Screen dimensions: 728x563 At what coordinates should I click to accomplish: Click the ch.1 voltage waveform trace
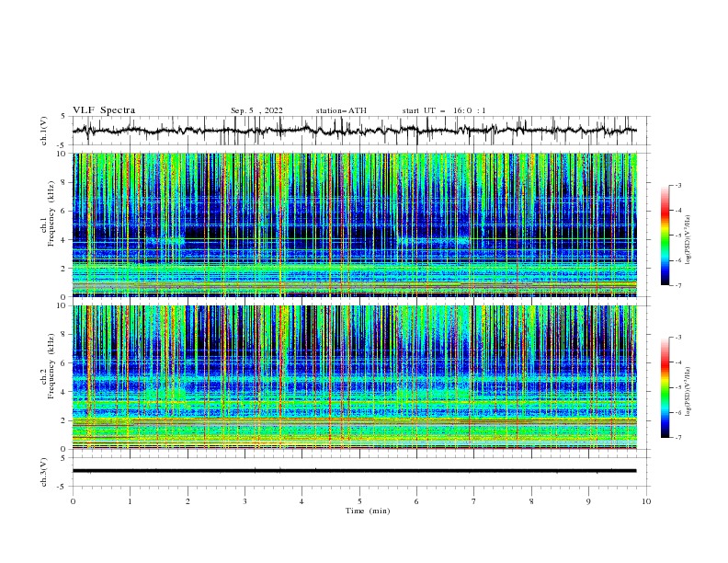(x=355, y=131)
